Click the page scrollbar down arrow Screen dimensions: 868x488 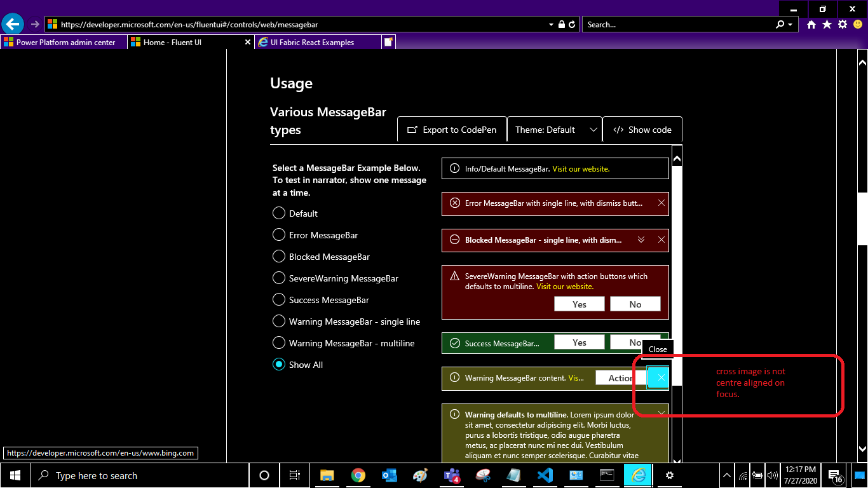pyautogui.click(x=862, y=449)
